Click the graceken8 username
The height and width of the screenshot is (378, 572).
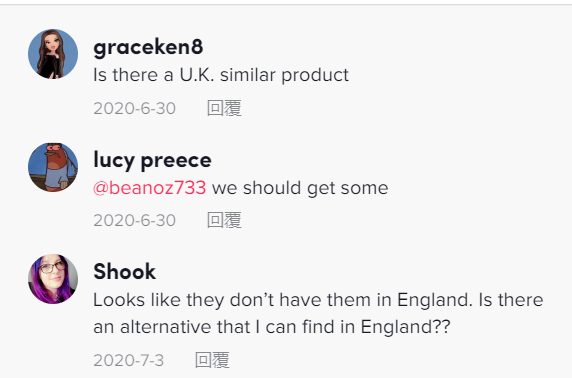[x=148, y=47]
